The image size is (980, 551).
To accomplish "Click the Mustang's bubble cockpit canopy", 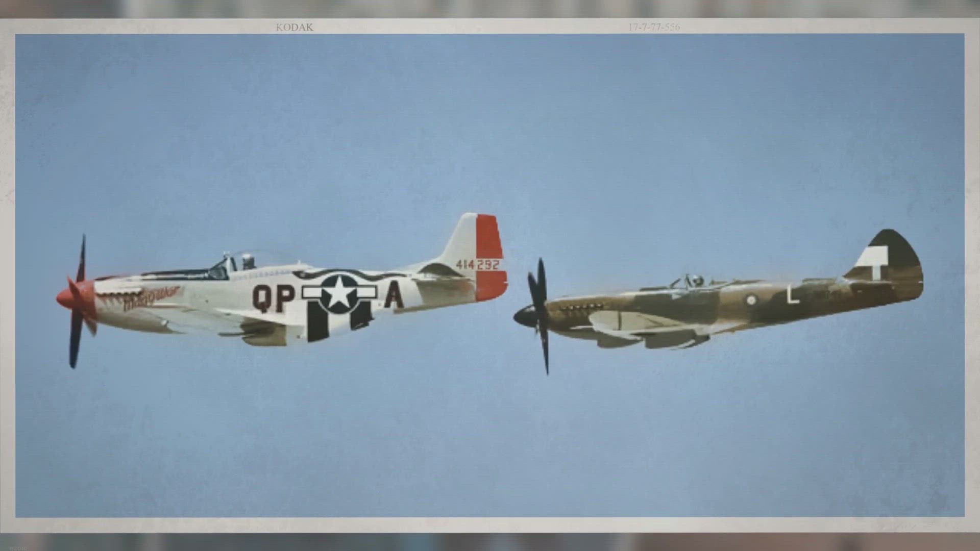I will [x=250, y=260].
